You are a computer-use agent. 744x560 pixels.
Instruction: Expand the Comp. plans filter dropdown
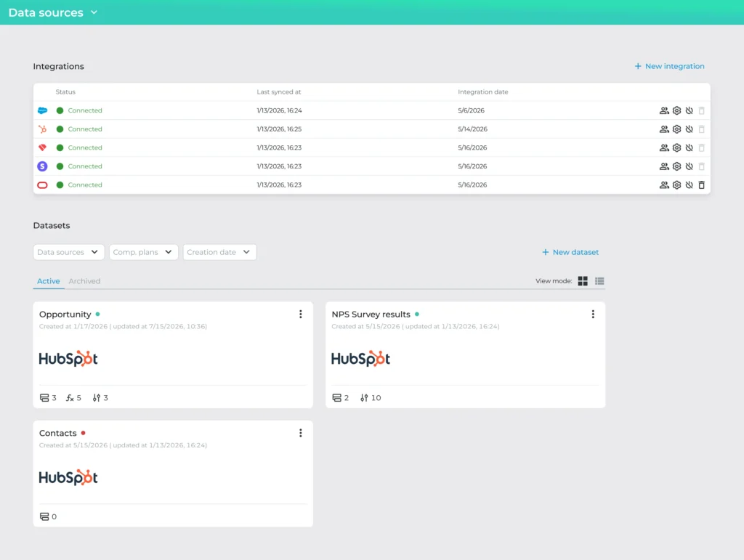click(x=143, y=252)
